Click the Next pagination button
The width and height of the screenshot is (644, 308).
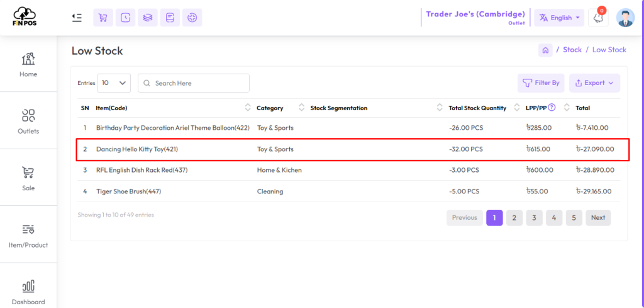pyautogui.click(x=598, y=217)
